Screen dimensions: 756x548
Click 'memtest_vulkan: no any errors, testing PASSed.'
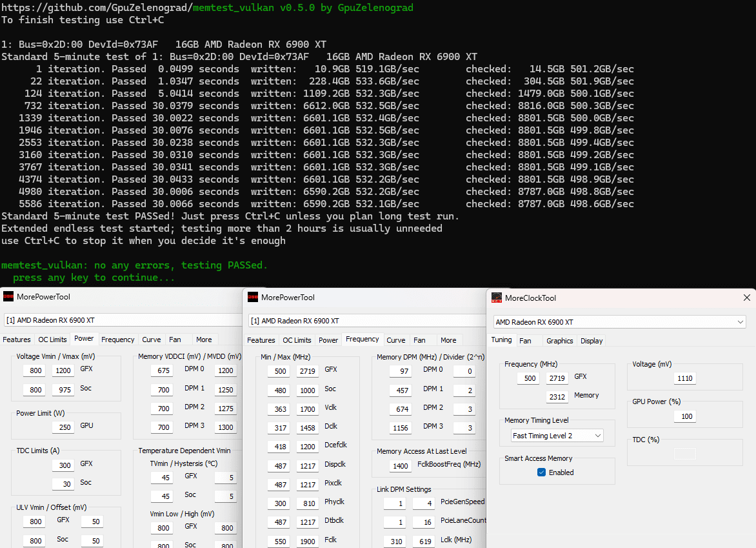coord(134,265)
